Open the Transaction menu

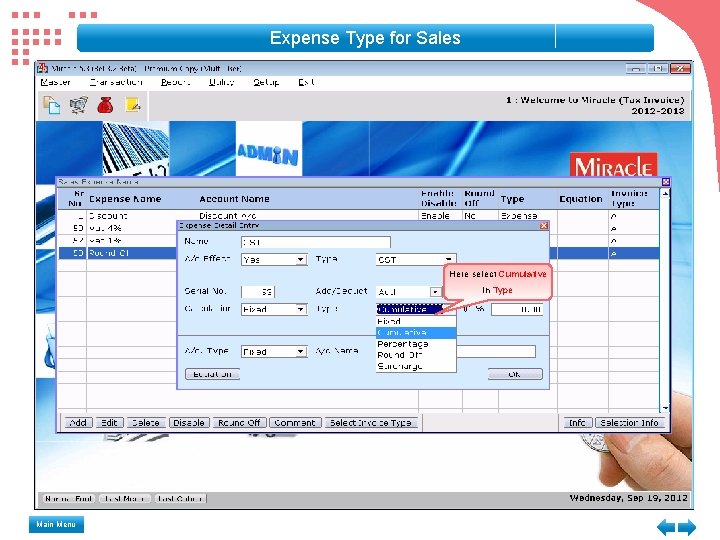116,82
